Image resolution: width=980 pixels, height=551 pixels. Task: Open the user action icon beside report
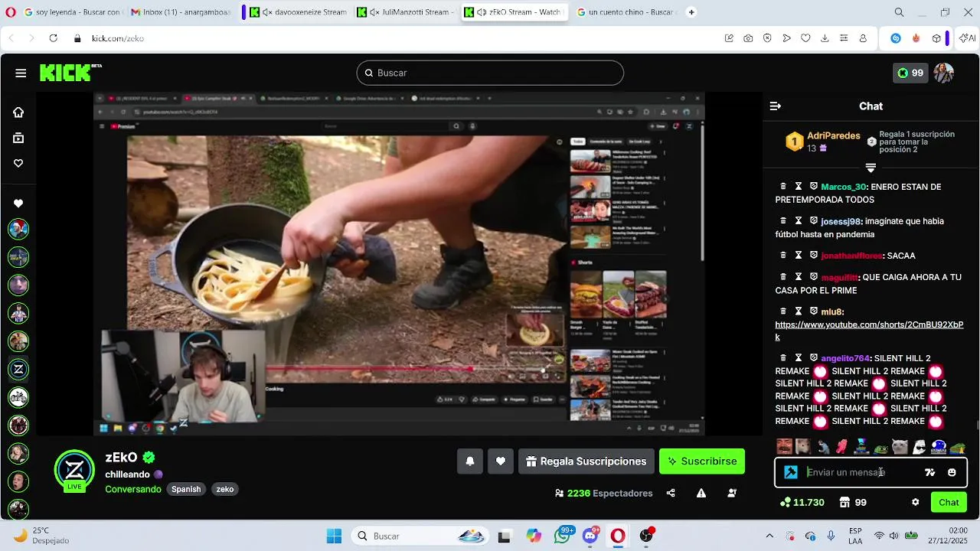[732, 494]
